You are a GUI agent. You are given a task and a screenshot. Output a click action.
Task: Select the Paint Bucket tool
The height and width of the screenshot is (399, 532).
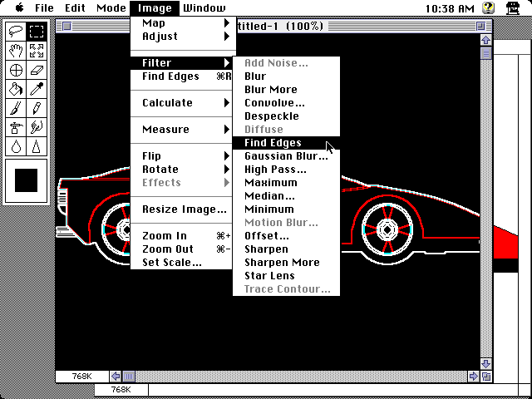tap(16, 89)
